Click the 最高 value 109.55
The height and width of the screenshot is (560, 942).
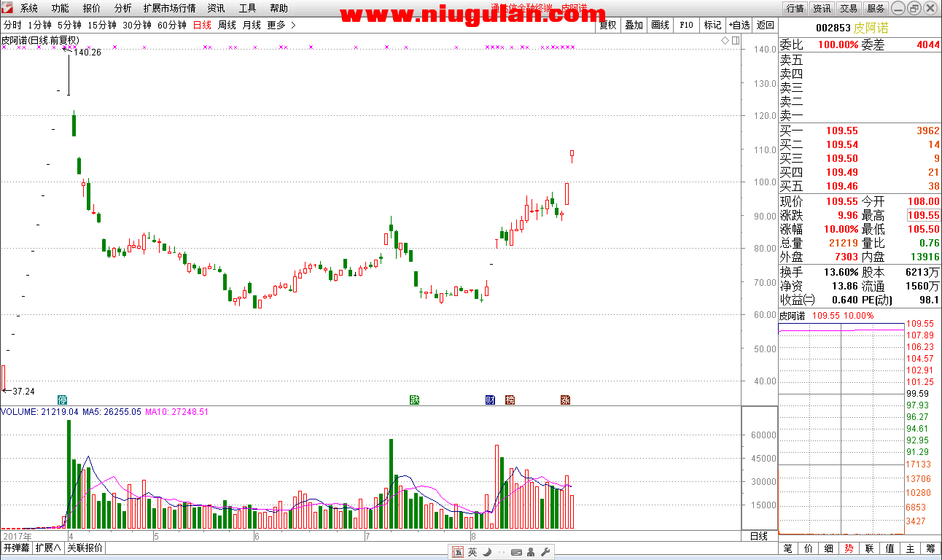(923, 215)
